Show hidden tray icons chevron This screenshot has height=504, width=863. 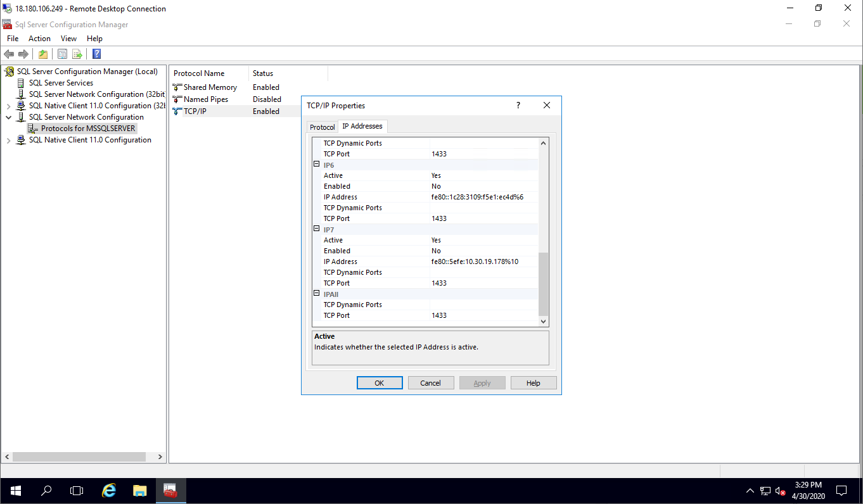[x=750, y=491]
